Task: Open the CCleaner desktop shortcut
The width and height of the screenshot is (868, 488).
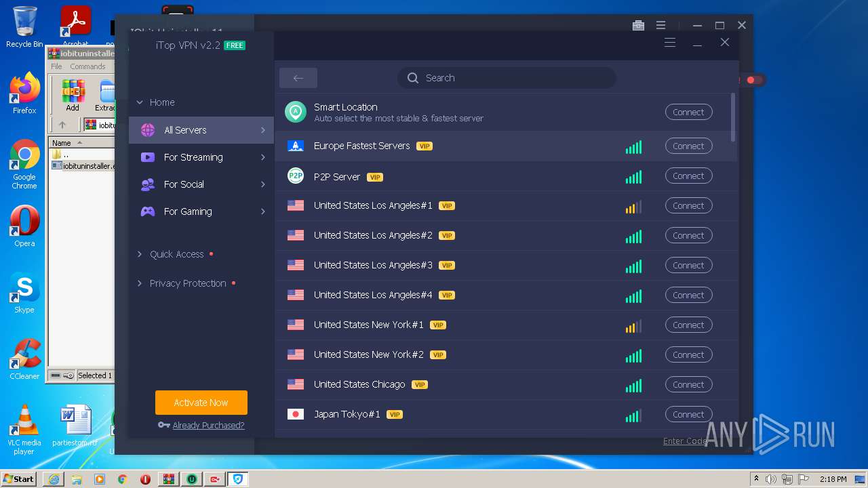Action: (24, 360)
